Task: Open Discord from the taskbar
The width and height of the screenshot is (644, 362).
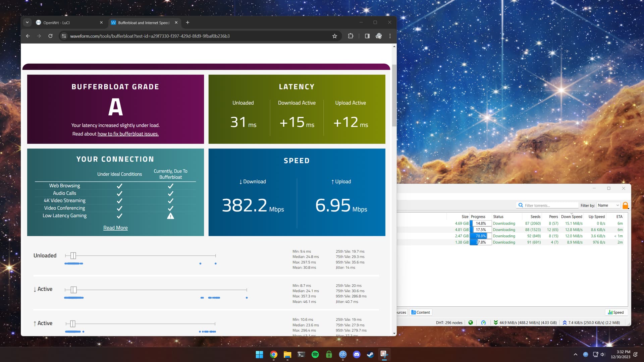Action: click(x=357, y=355)
